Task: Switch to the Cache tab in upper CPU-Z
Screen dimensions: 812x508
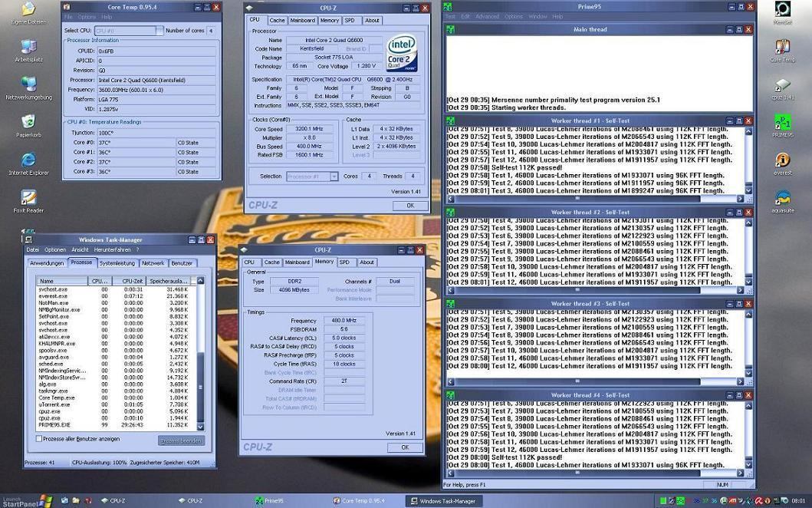Action: click(x=277, y=20)
